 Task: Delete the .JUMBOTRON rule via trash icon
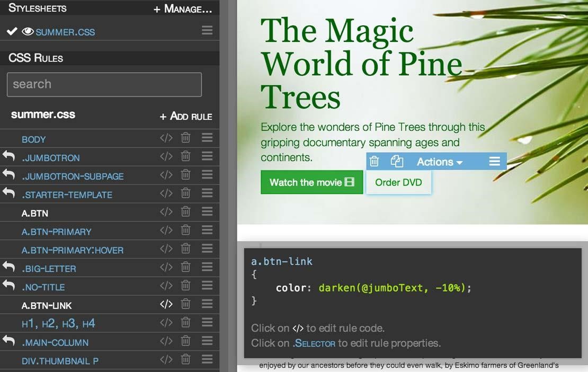(x=185, y=157)
